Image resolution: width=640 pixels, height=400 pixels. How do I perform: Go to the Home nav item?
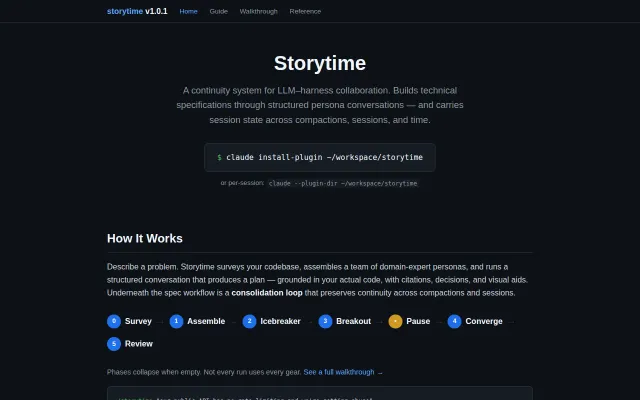[189, 11]
